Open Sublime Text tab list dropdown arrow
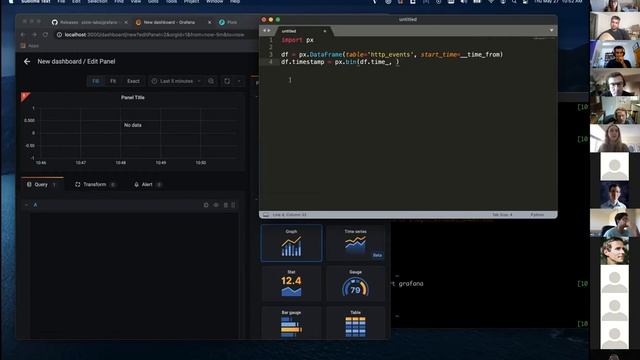The image size is (640, 360). coord(551,31)
